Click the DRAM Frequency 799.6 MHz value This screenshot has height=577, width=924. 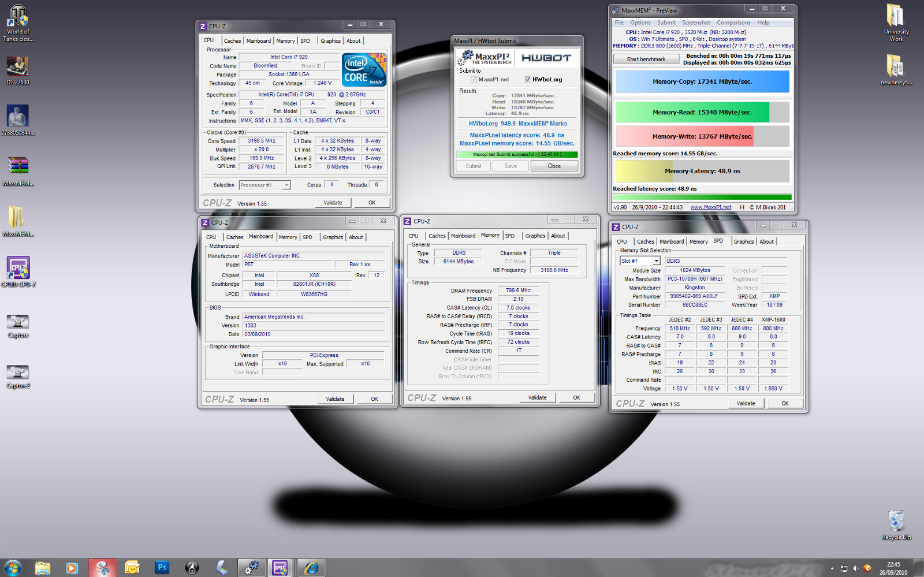518,291
